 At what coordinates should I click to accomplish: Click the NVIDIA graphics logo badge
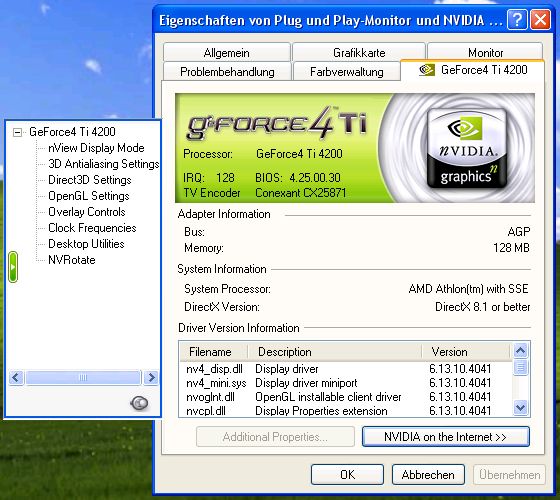point(467,149)
